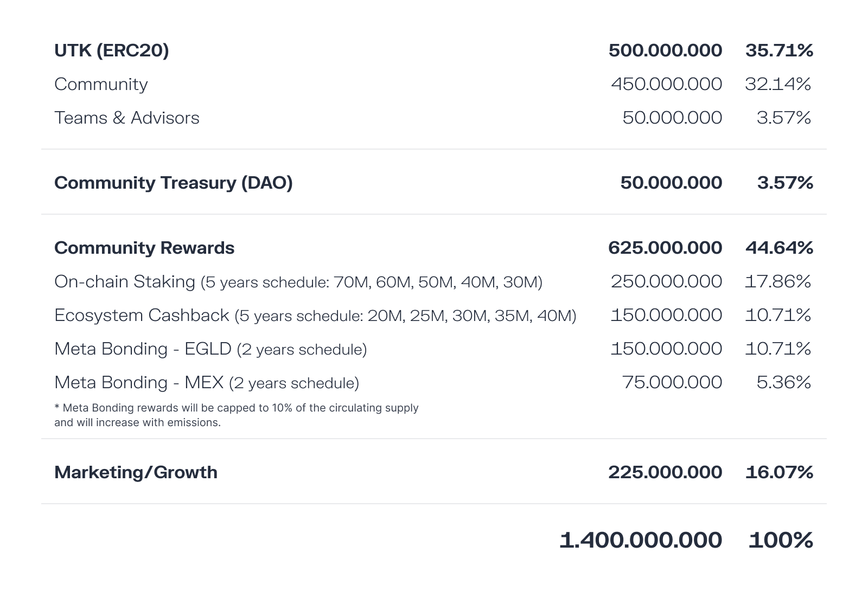Click the Teams & Advisors label

127,118
